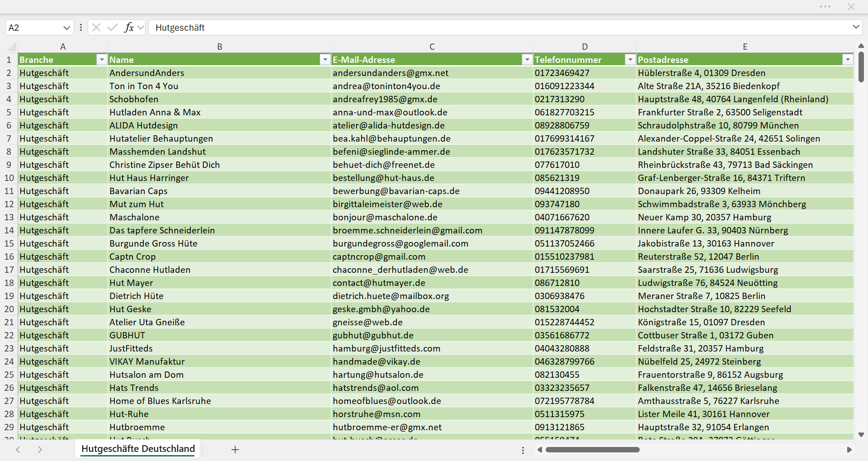Select cell Home of Blues Karlsruhe
This screenshot has height=461, width=868.
pos(219,401)
